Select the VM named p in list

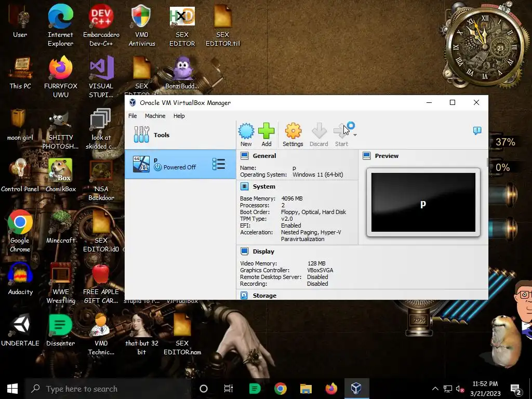point(180,164)
